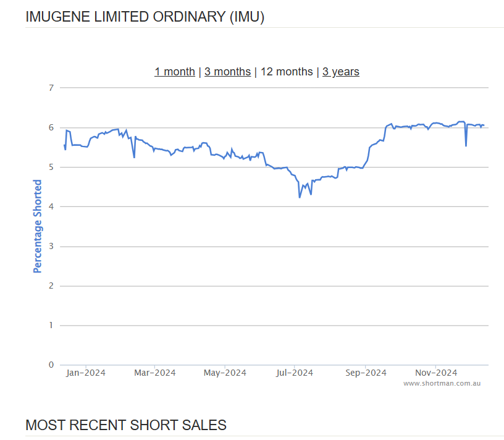Click the y-axis value 2
This screenshot has width=504, height=440.
(x=51, y=286)
